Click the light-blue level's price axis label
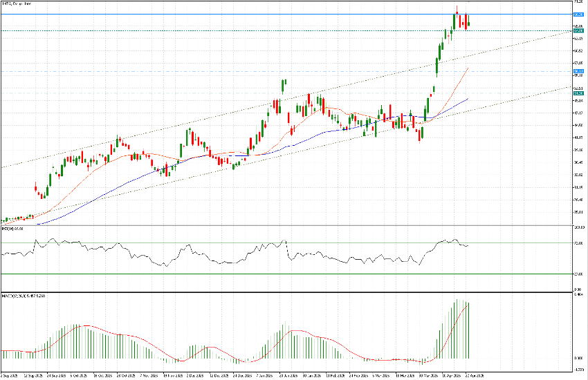Viewport: 588px width, 380px height. pyautogui.click(x=578, y=71)
